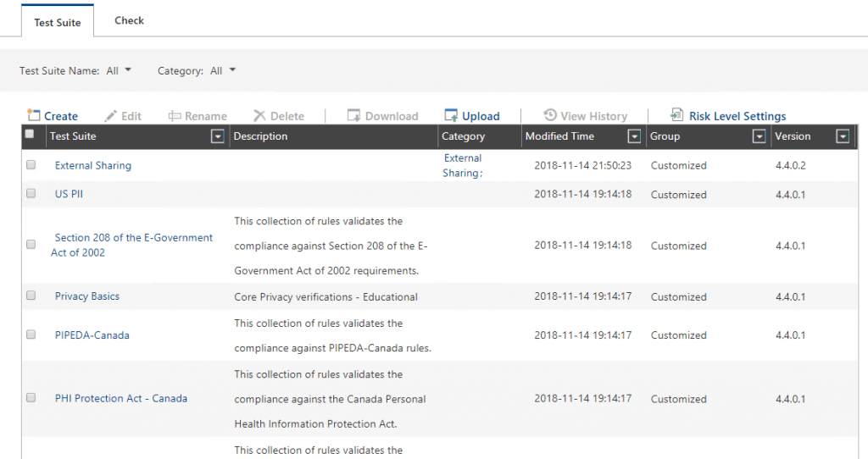The image size is (868, 459).
Task: Click the Create new test suite icon
Action: (34, 115)
